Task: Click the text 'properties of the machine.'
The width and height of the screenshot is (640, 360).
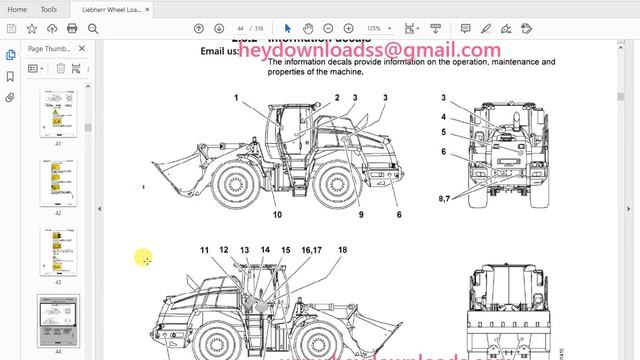Action: pos(316,72)
